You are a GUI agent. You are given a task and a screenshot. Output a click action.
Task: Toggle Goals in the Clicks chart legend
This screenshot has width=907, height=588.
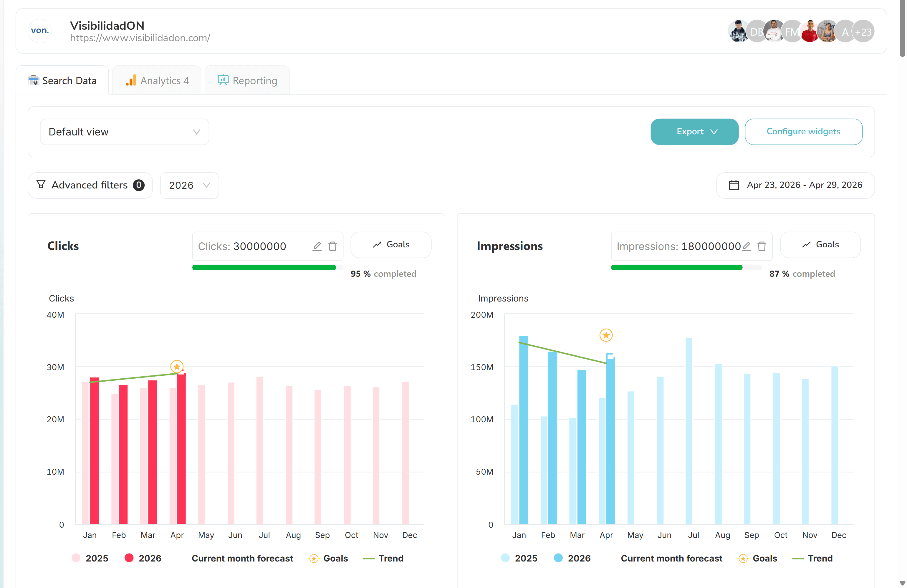pos(328,558)
